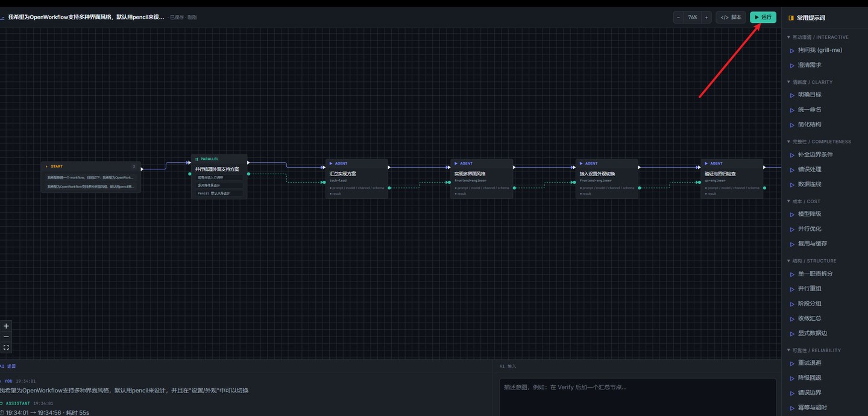Viewport: 868px width, 416px height.
Task: Click play icon beside 数据连线
Action: 793,184
